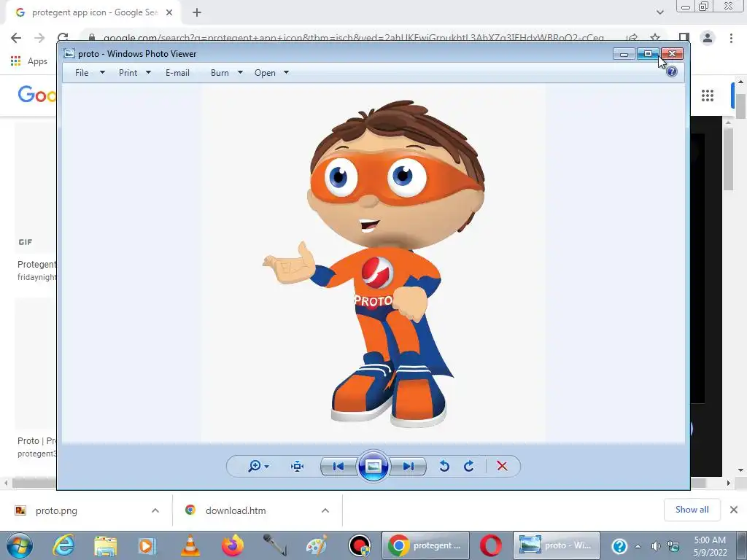This screenshot has width=747, height=560.
Task: Click the Photo Viewer title bar icon
Action: click(x=69, y=53)
